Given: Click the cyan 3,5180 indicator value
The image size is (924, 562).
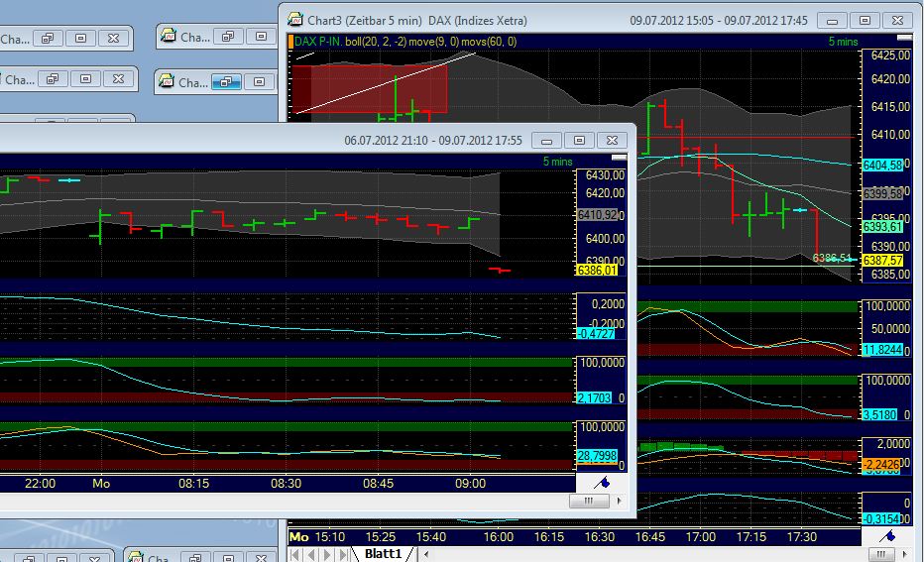Looking at the screenshot, I should [x=879, y=414].
